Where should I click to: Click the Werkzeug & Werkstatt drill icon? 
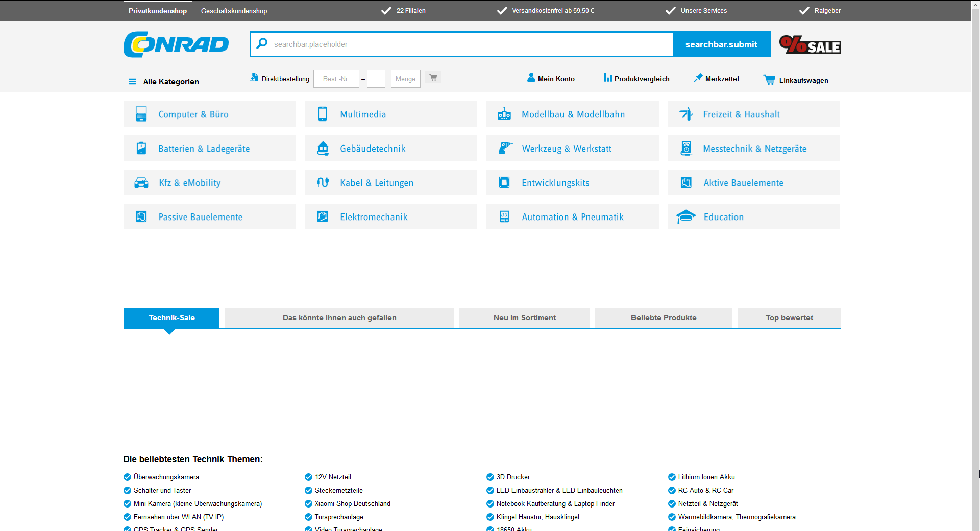pyautogui.click(x=505, y=148)
